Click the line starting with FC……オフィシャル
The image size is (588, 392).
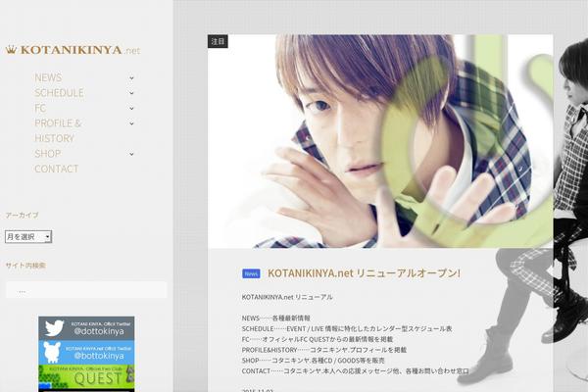point(318,339)
